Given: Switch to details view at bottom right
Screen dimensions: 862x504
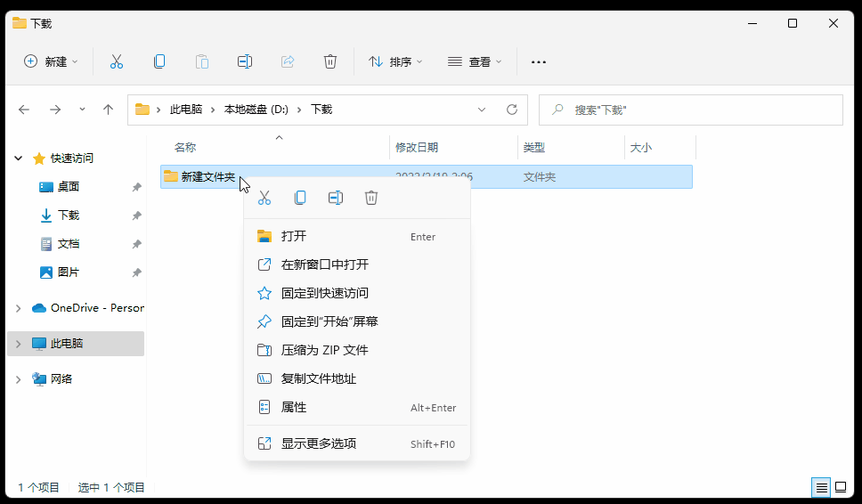Looking at the screenshot, I should pyautogui.click(x=821, y=487).
